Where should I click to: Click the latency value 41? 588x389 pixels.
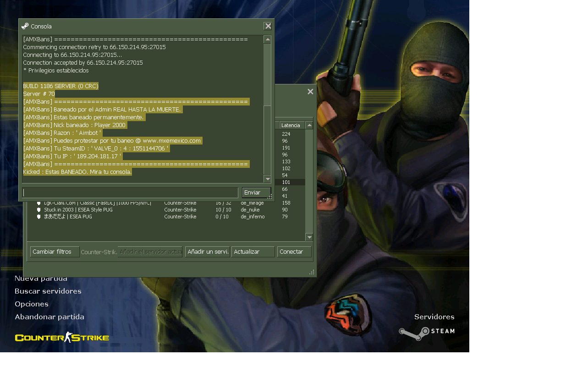click(285, 196)
